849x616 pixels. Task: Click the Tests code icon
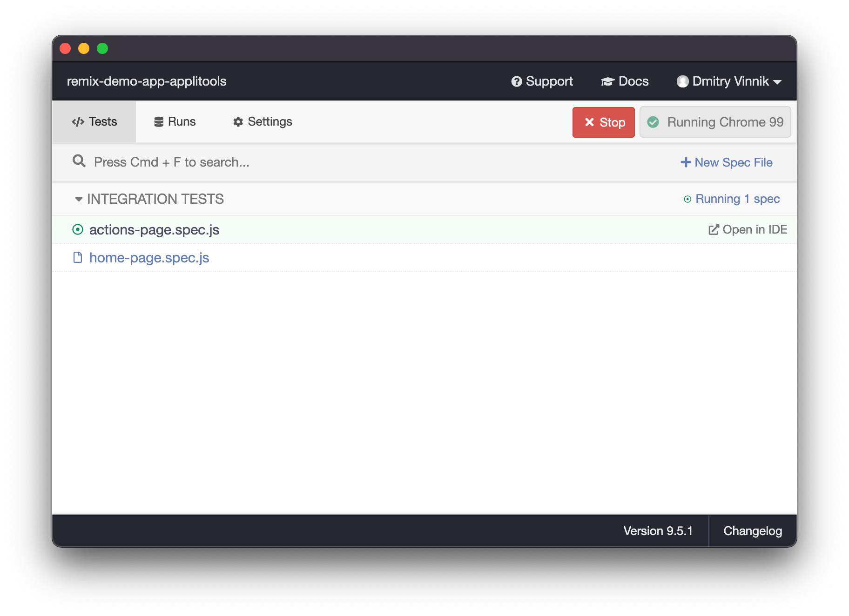78,121
